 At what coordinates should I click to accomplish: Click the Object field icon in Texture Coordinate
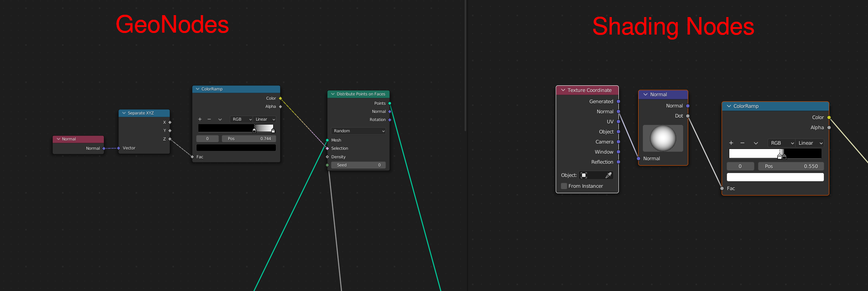click(x=584, y=175)
